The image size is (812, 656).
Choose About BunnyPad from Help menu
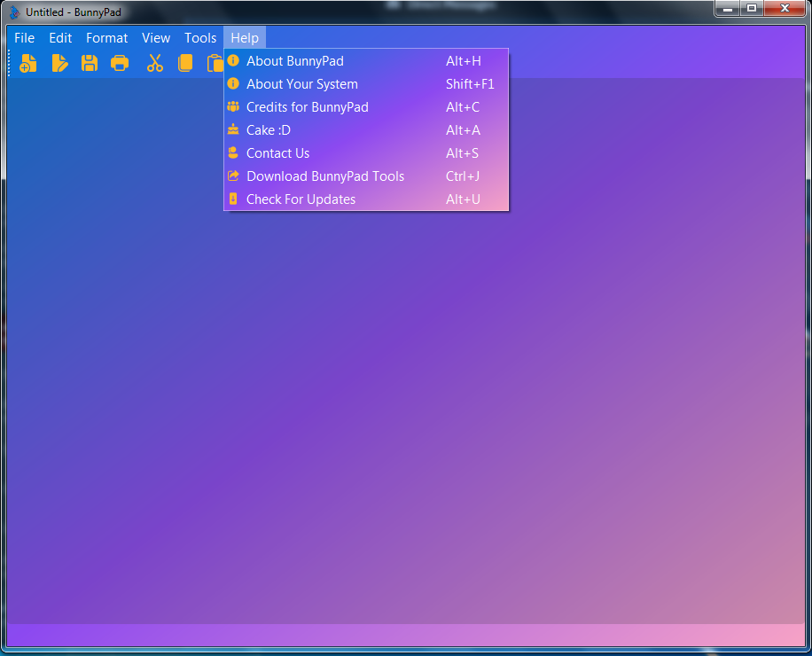click(366, 61)
